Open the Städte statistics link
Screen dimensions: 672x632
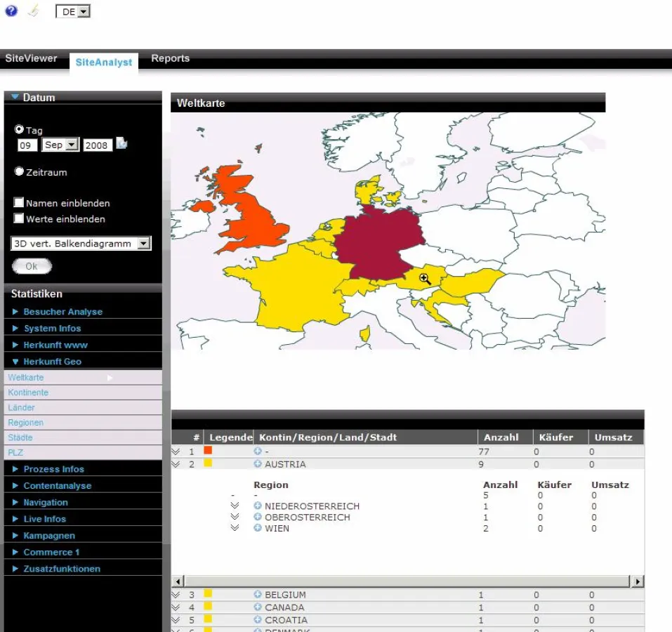20,437
